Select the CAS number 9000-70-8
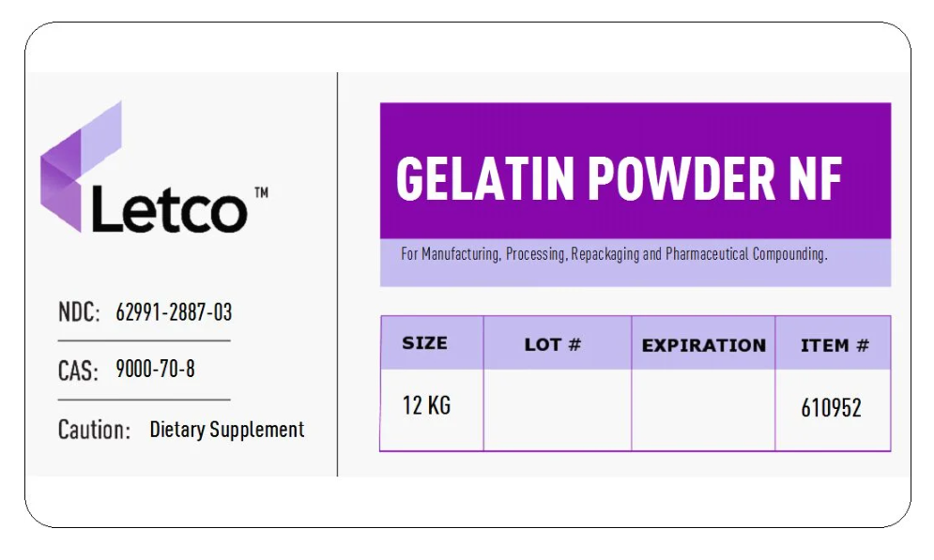 click(x=155, y=370)
